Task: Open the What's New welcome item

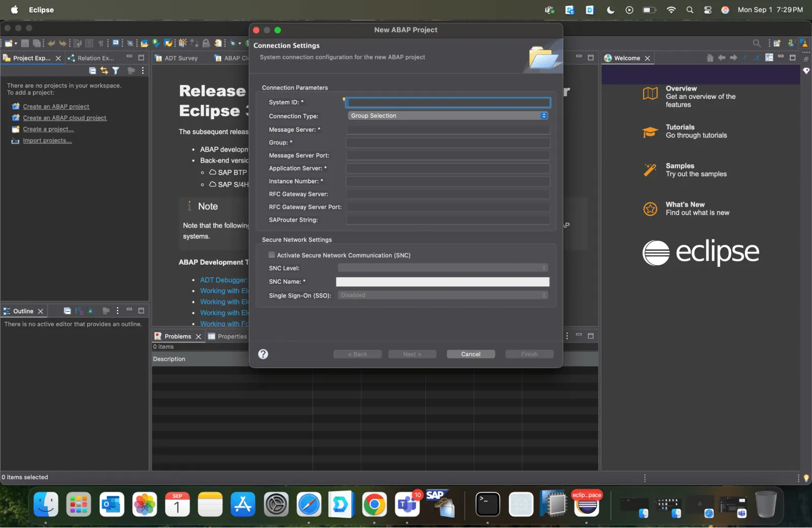Action: click(x=686, y=209)
